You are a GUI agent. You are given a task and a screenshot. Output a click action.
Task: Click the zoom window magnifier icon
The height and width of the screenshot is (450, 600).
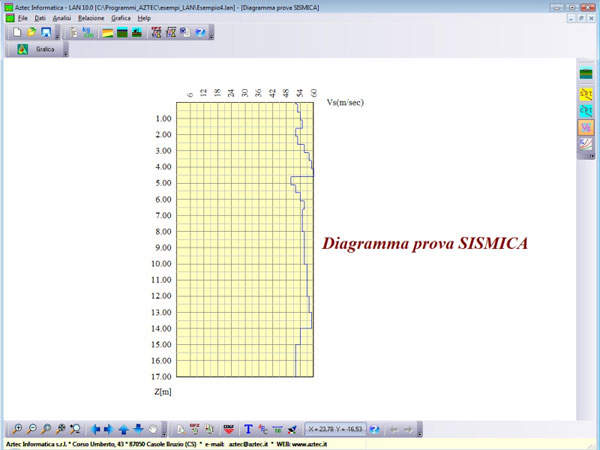75,429
